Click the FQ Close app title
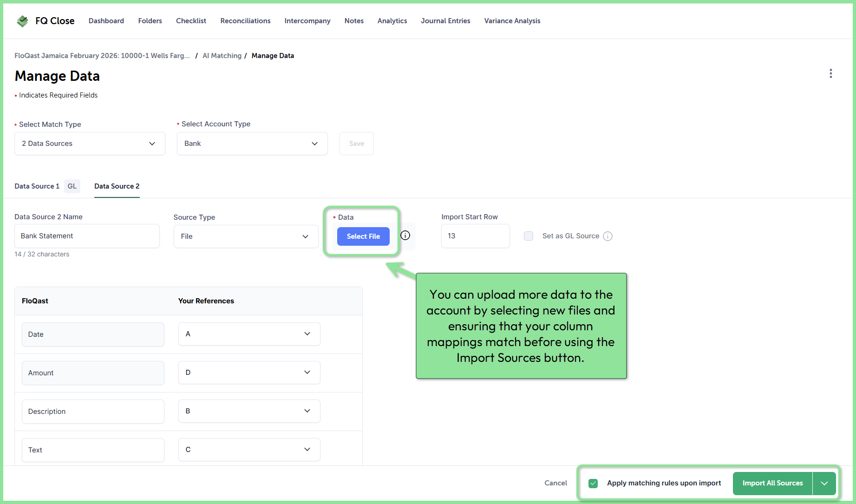 pos(55,21)
